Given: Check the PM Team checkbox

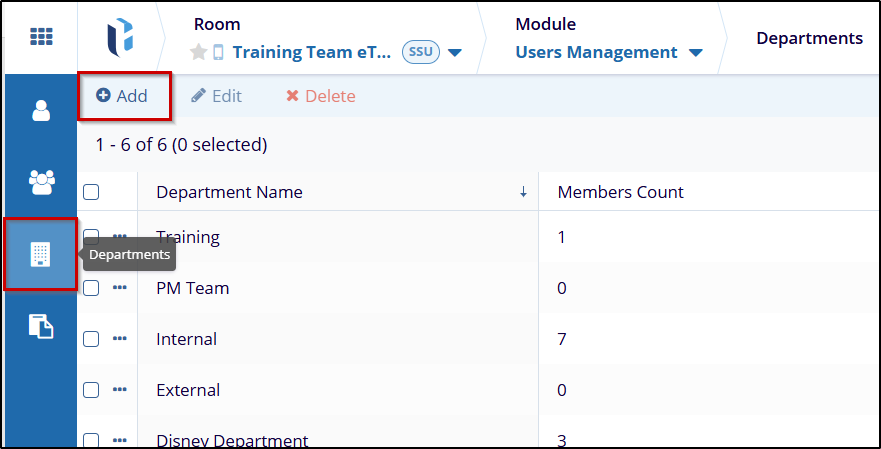Looking at the screenshot, I should (x=91, y=288).
